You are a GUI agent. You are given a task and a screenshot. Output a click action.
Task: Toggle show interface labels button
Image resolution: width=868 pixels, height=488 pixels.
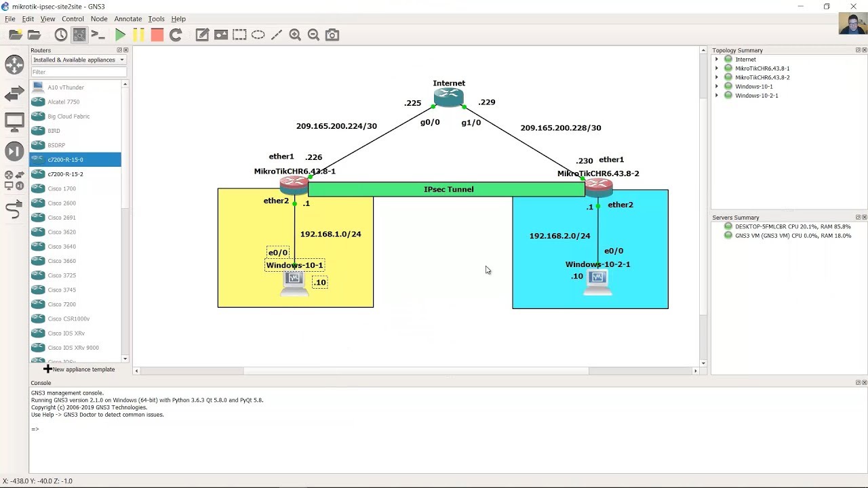pyautogui.click(x=79, y=35)
